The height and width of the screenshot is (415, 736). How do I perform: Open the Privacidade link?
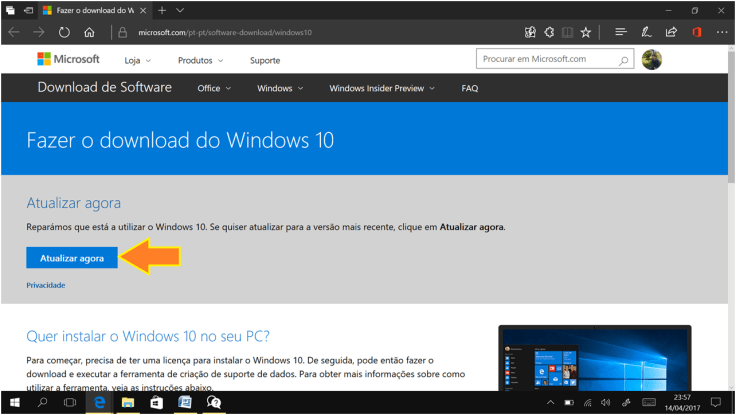tap(46, 285)
